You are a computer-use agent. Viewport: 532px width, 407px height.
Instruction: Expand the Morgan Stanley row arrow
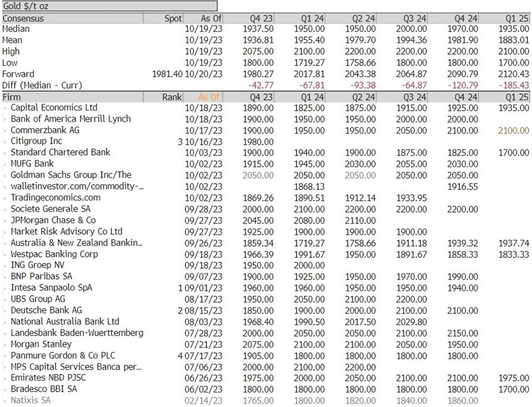coord(5,344)
